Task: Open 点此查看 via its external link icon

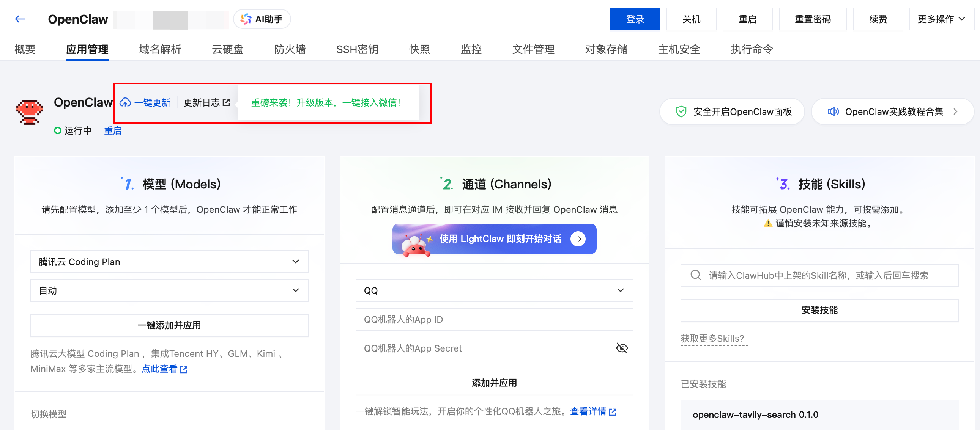Action: 184,369
